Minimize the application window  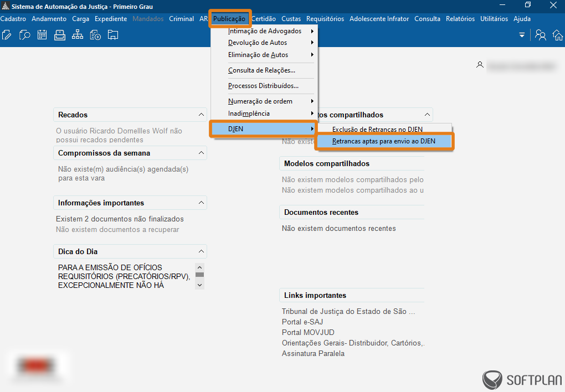pos(502,5)
